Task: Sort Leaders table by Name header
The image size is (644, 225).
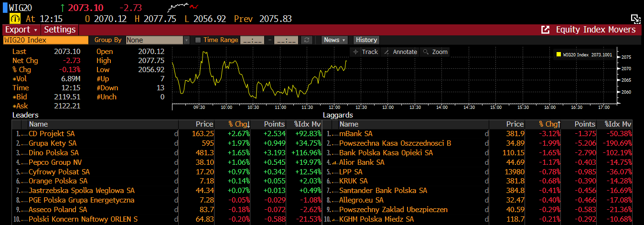Action: coord(102,124)
